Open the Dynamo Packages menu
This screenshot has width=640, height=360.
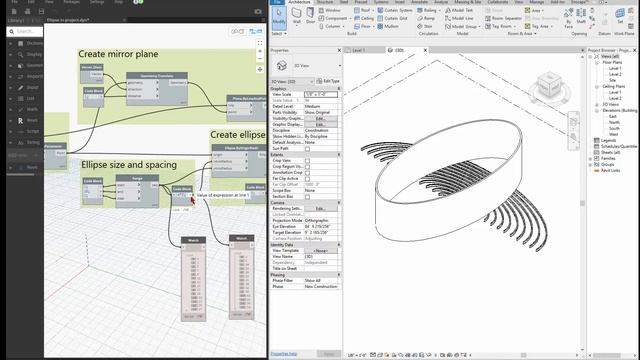(x=72, y=2)
